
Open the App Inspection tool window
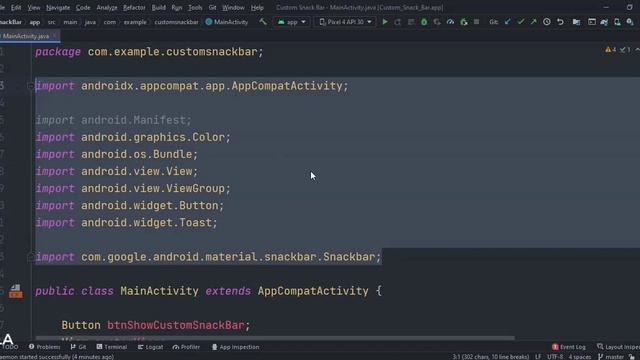click(x=236, y=347)
